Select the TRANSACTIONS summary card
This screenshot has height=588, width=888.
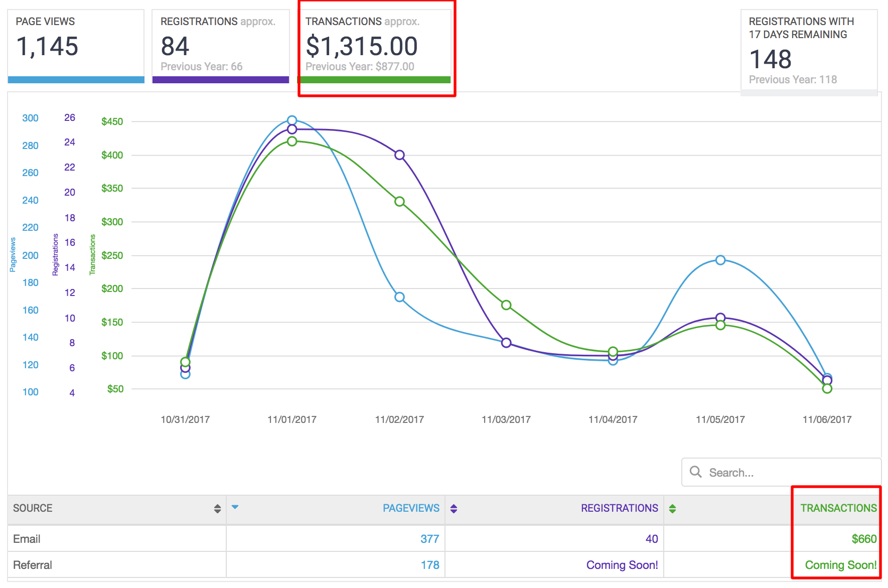pyautogui.click(x=376, y=46)
